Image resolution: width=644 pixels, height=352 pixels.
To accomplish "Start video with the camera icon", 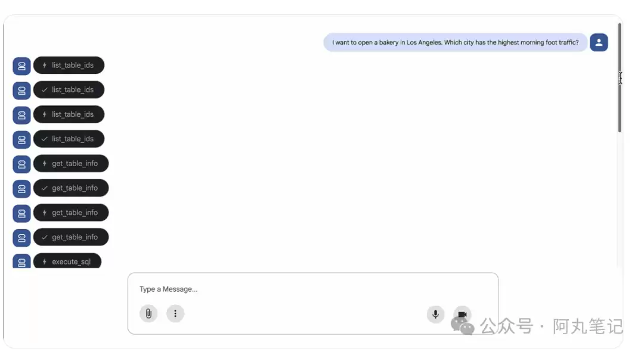I will click(462, 314).
